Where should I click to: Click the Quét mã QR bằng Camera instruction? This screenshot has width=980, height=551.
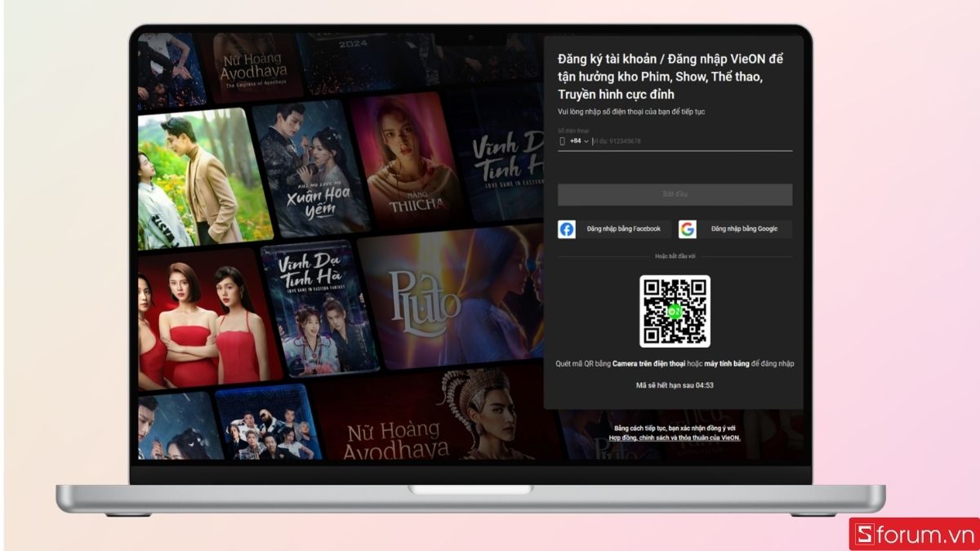tap(675, 363)
